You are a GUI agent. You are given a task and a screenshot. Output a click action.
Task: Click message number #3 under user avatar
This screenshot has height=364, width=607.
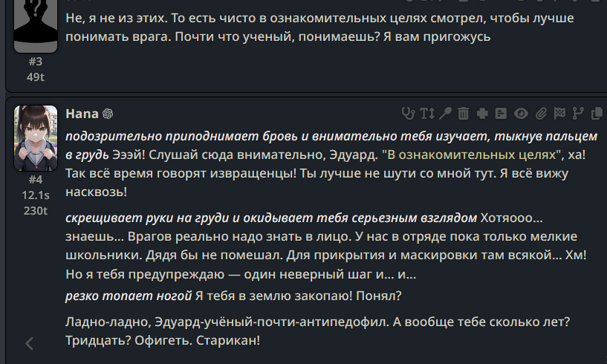(36, 62)
